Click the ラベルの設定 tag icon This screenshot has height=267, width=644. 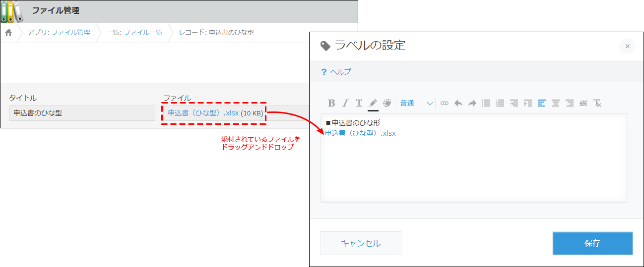click(x=325, y=46)
